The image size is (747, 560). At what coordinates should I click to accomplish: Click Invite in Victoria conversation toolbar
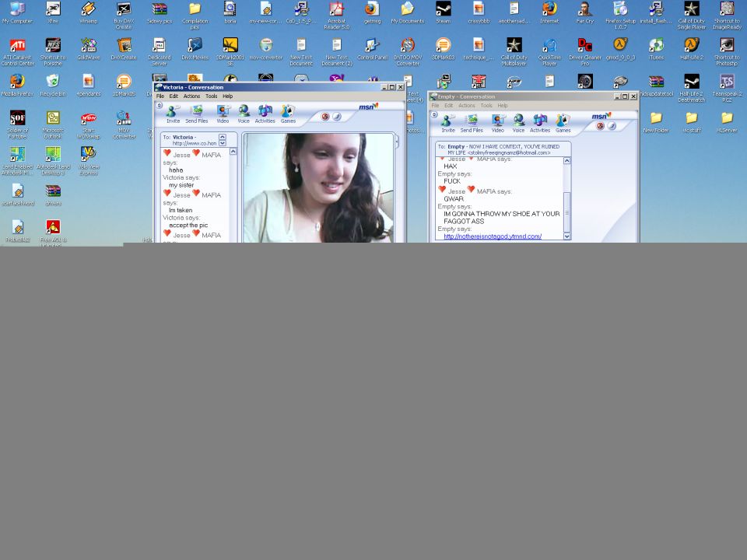click(x=173, y=114)
